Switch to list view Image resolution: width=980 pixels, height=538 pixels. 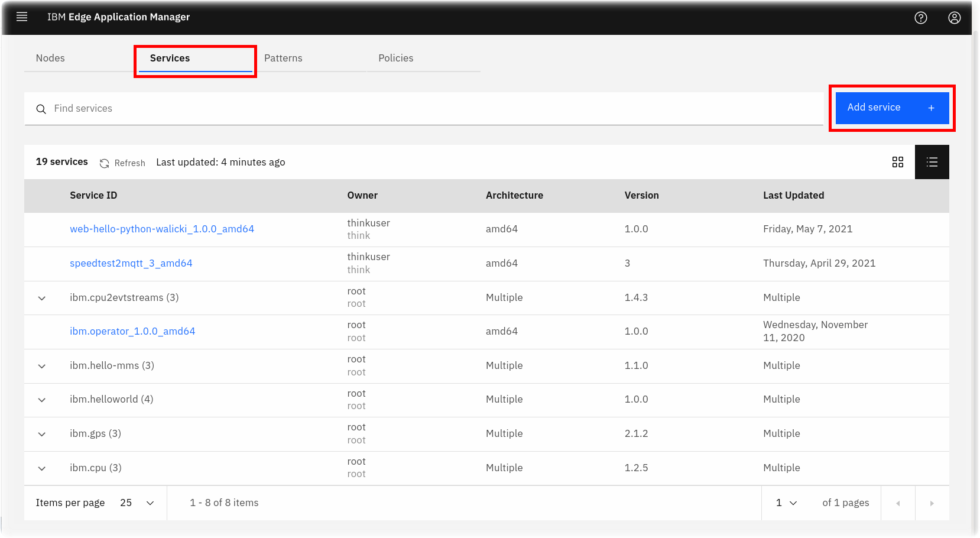(x=932, y=162)
